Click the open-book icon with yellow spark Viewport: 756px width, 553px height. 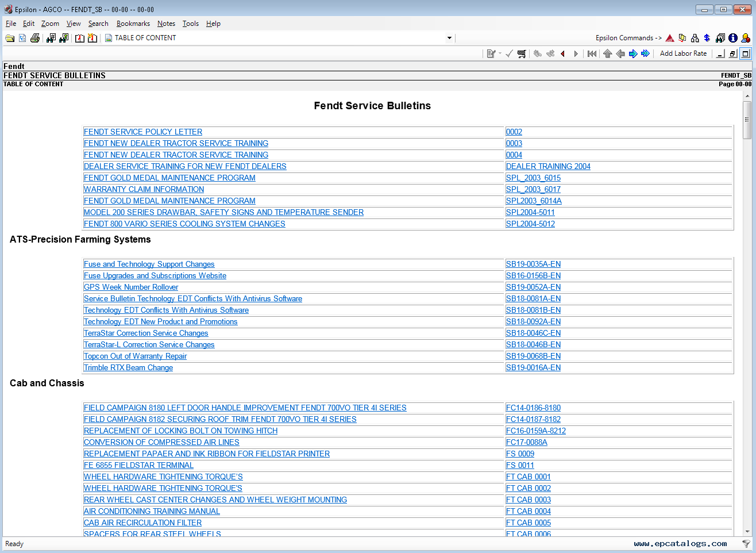92,38
